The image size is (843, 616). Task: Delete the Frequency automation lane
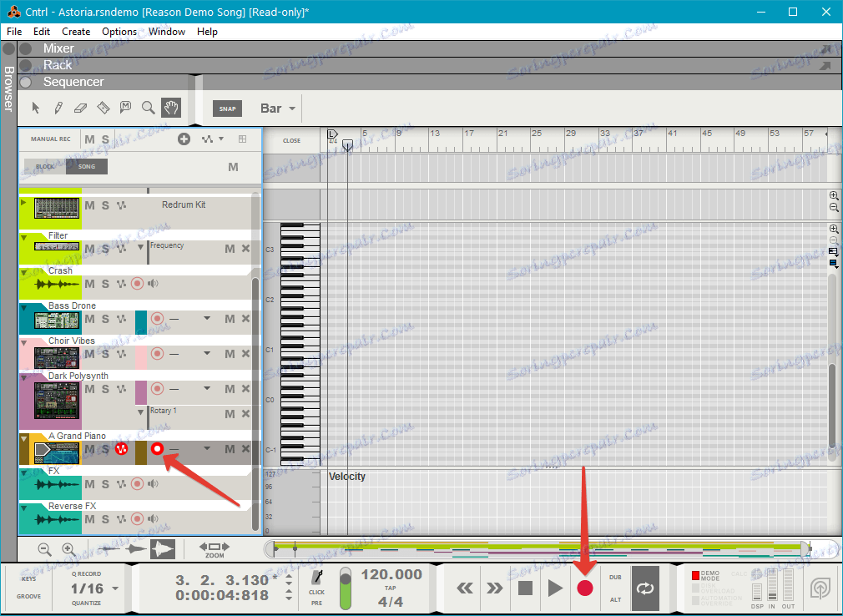(x=245, y=249)
